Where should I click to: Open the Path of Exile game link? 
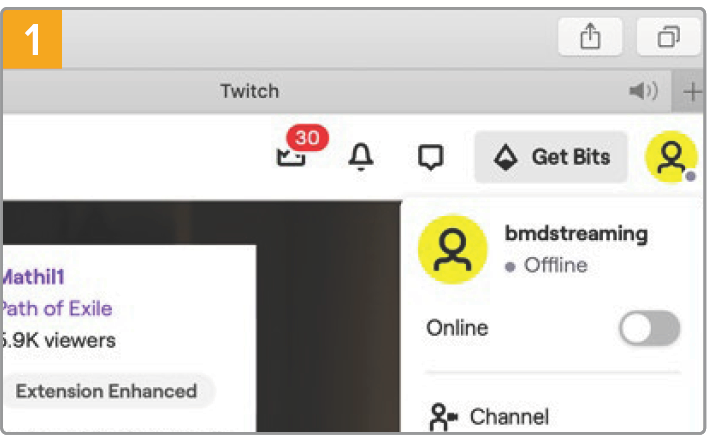click(x=56, y=309)
